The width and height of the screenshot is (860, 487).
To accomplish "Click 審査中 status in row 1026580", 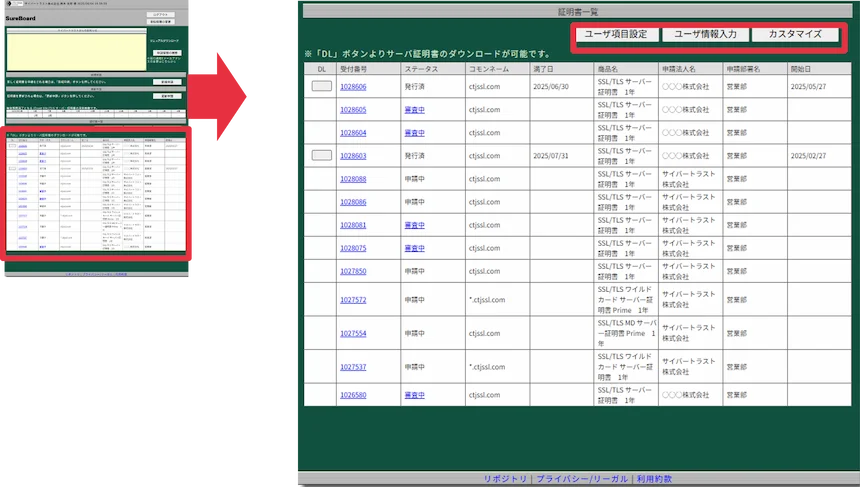I will click(x=415, y=396).
